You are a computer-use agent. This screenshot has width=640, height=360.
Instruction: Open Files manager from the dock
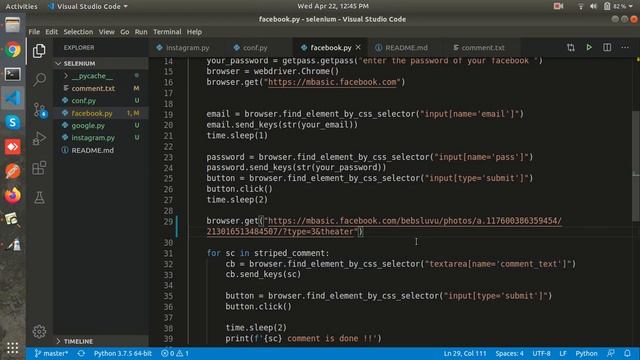click(x=13, y=25)
